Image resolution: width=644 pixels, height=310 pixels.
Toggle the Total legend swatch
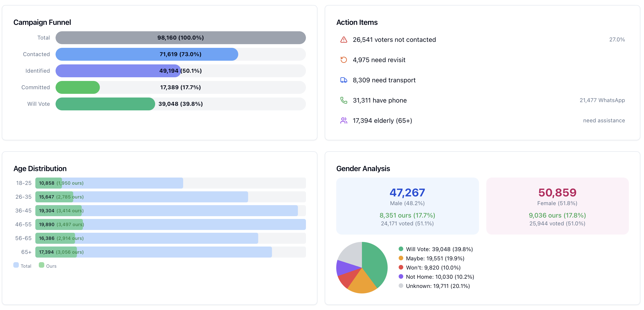[x=16, y=265]
